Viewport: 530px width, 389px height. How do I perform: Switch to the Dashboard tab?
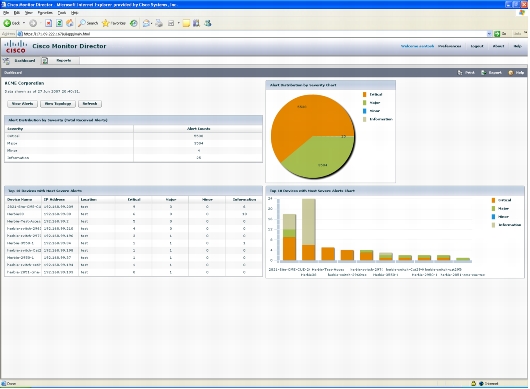[x=25, y=61]
